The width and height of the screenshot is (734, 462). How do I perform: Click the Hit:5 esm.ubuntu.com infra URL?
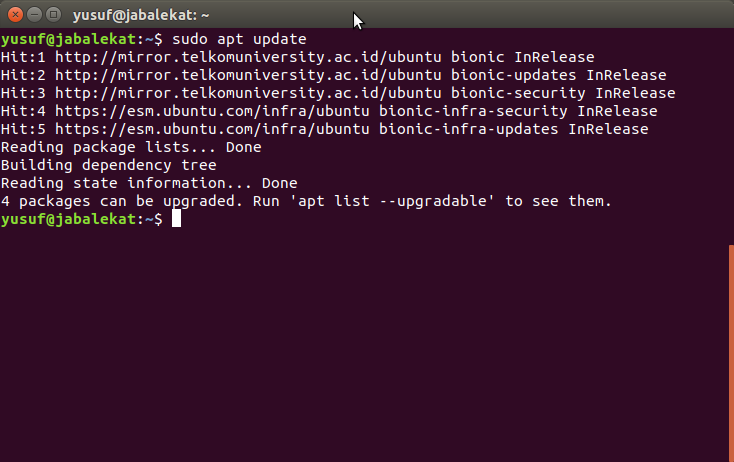[212, 129]
